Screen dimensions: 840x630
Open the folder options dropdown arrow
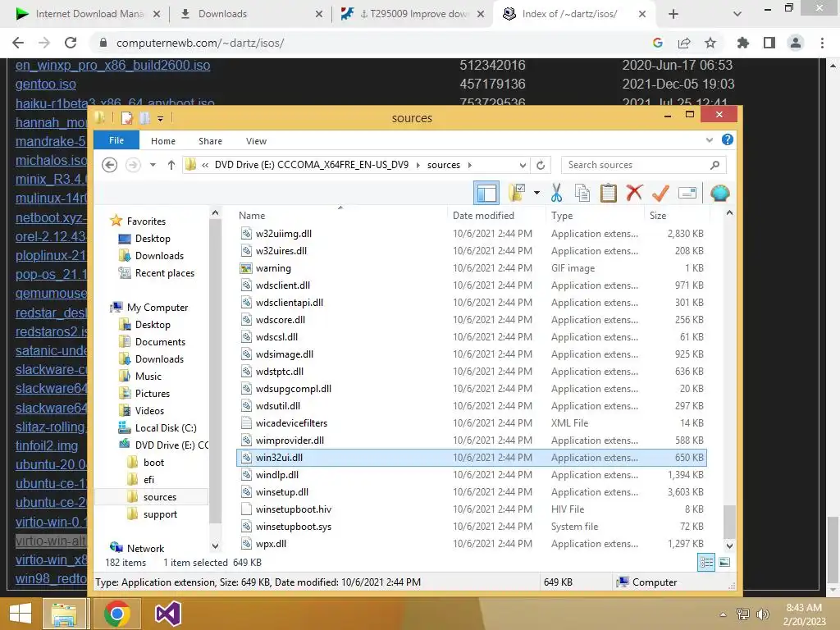click(536, 193)
